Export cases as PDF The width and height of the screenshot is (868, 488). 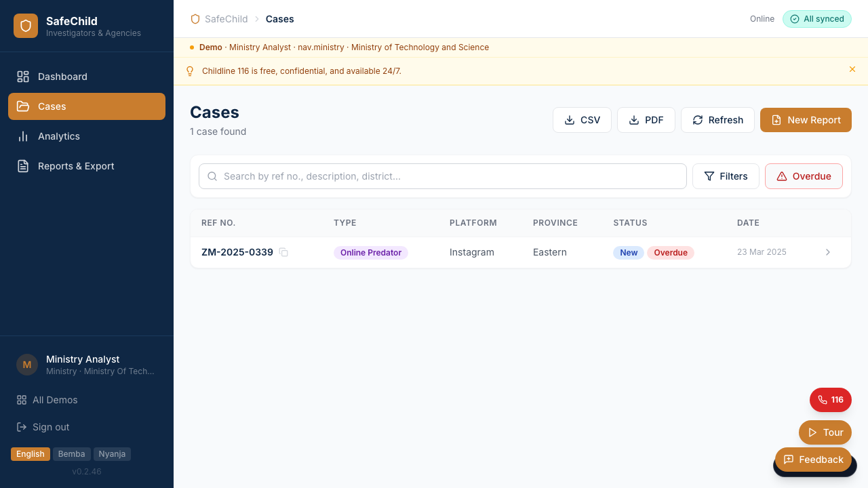click(646, 120)
